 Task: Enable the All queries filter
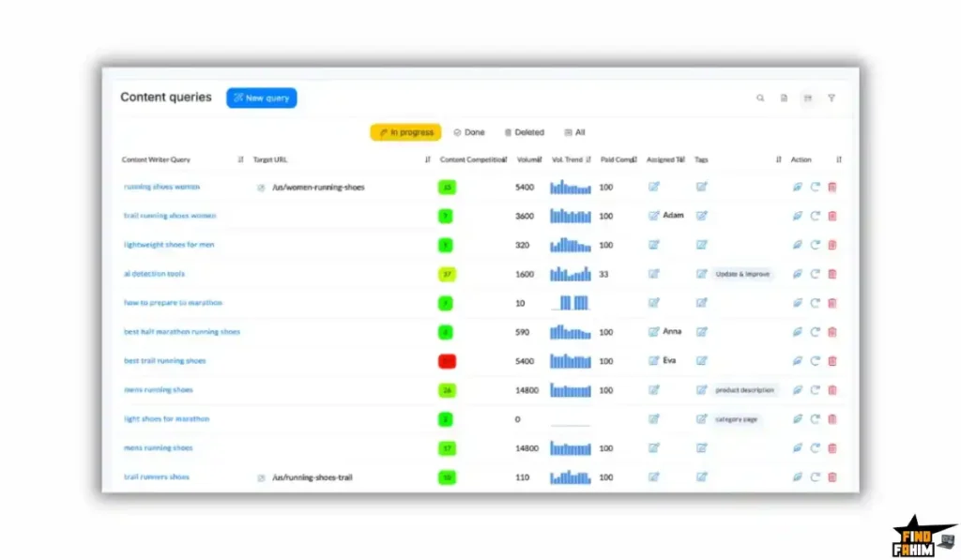575,132
